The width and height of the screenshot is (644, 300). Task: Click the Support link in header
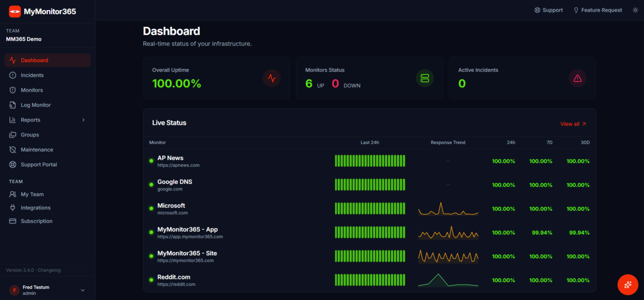(x=548, y=10)
